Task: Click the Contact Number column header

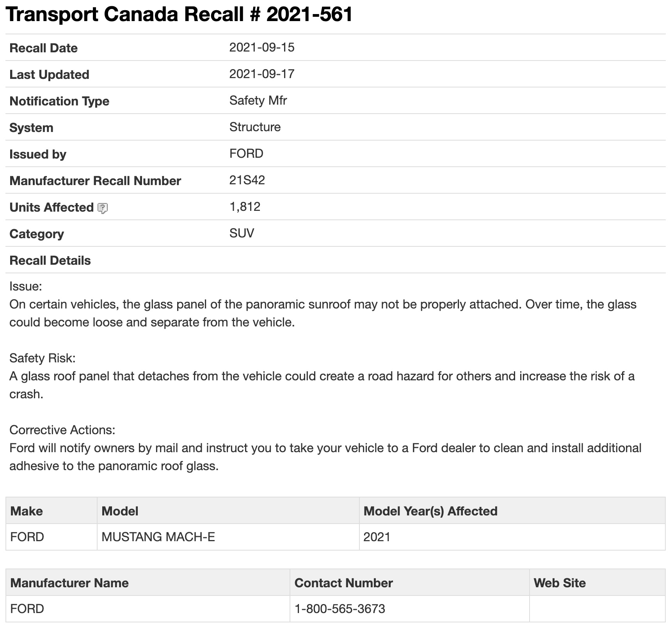Action: (343, 583)
